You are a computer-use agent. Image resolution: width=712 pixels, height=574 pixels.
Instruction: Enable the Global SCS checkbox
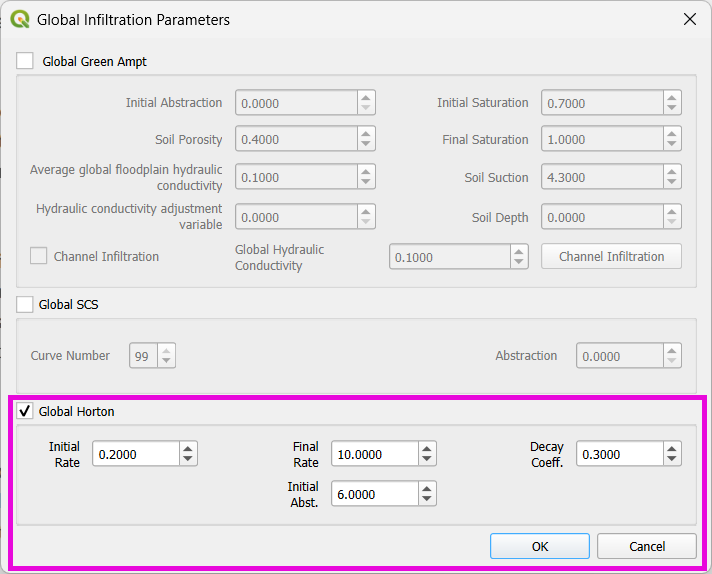pyautogui.click(x=25, y=304)
